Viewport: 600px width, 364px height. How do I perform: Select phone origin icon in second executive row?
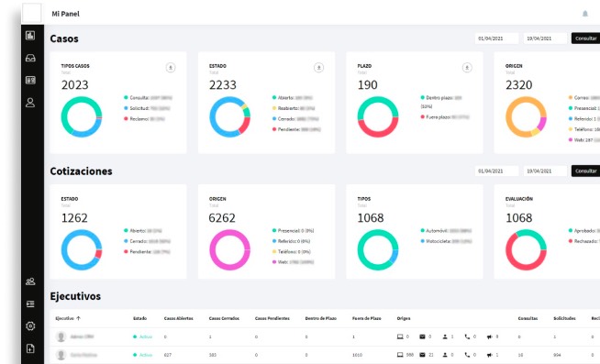pos(467,355)
